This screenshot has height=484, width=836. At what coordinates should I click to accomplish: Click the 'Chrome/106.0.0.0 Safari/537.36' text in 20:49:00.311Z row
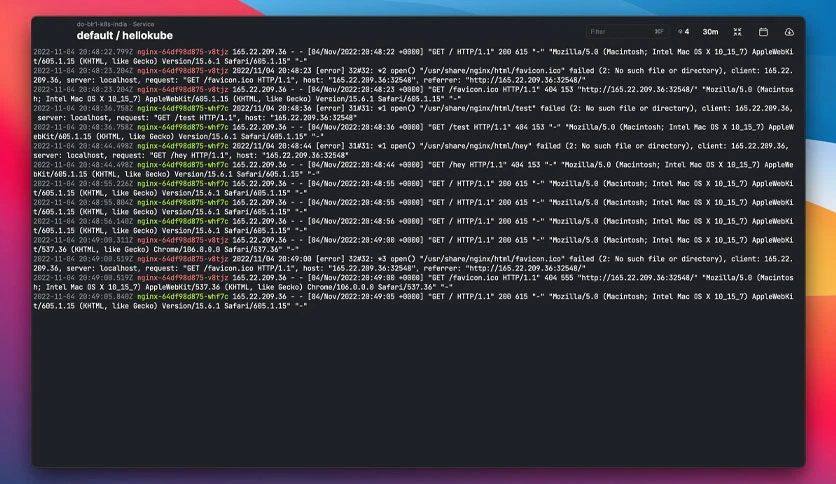(218, 249)
